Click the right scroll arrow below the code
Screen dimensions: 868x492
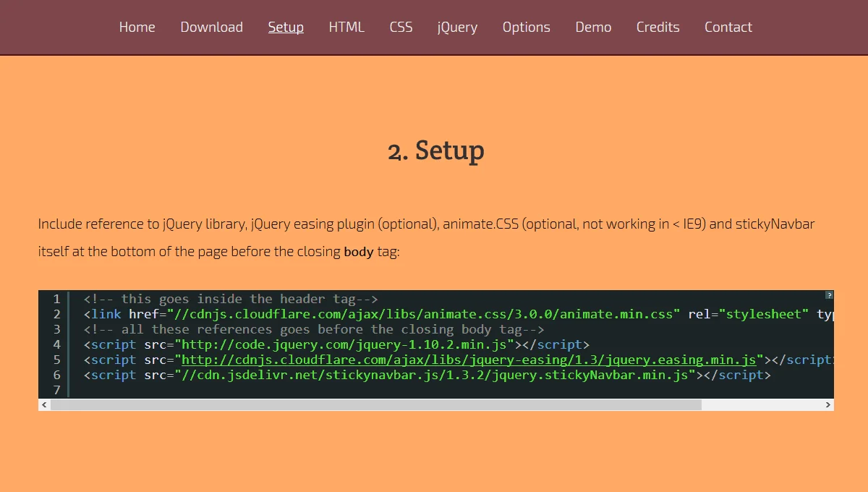tap(829, 405)
